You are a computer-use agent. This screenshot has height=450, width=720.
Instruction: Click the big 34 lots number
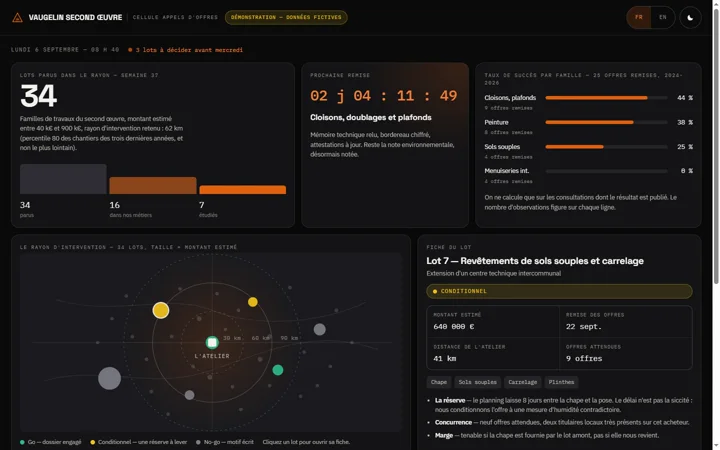coord(39,96)
